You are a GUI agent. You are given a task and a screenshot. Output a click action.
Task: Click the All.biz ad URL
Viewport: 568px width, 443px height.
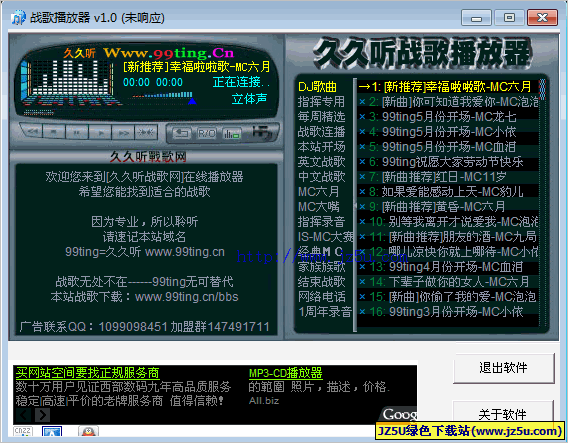pos(264,401)
